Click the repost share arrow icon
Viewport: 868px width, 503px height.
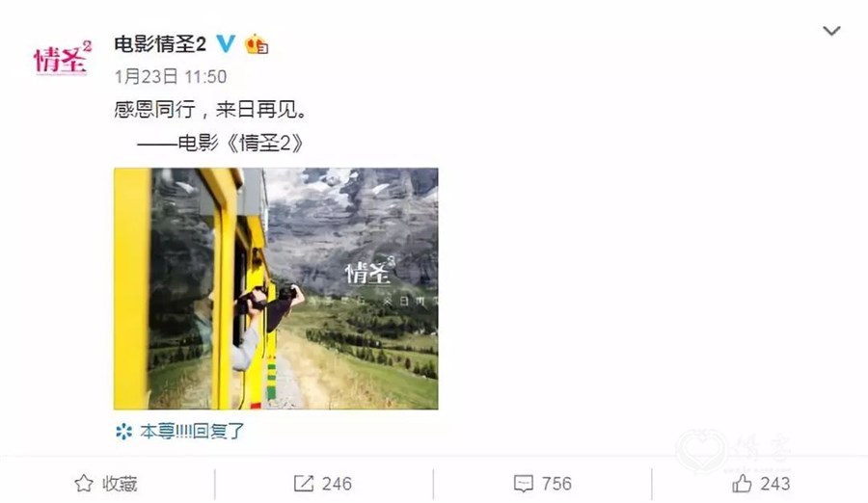[304, 484]
